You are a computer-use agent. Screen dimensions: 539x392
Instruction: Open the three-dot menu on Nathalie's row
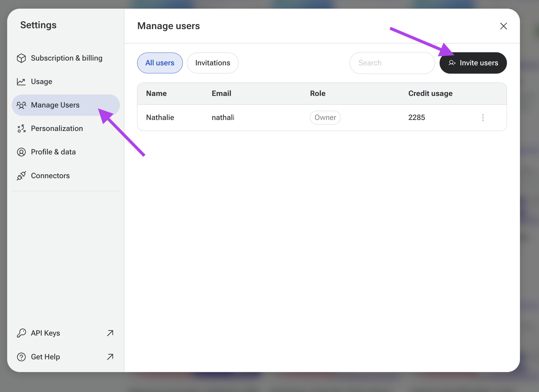point(483,118)
